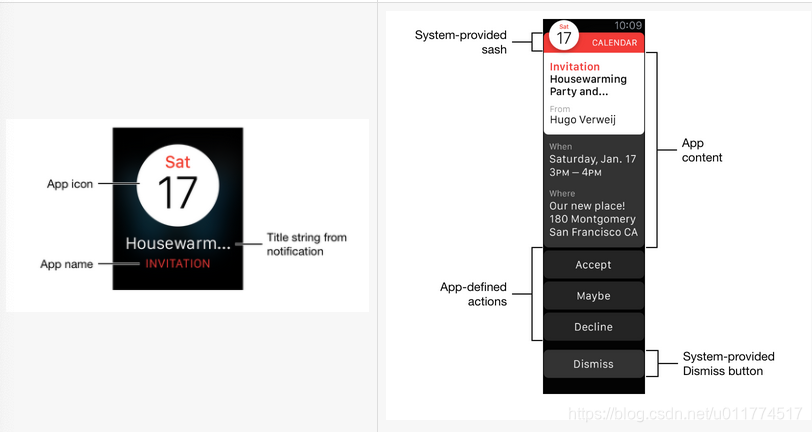Tap the Dismiss button
Image resolution: width=812 pixels, height=432 pixels.
(593, 364)
